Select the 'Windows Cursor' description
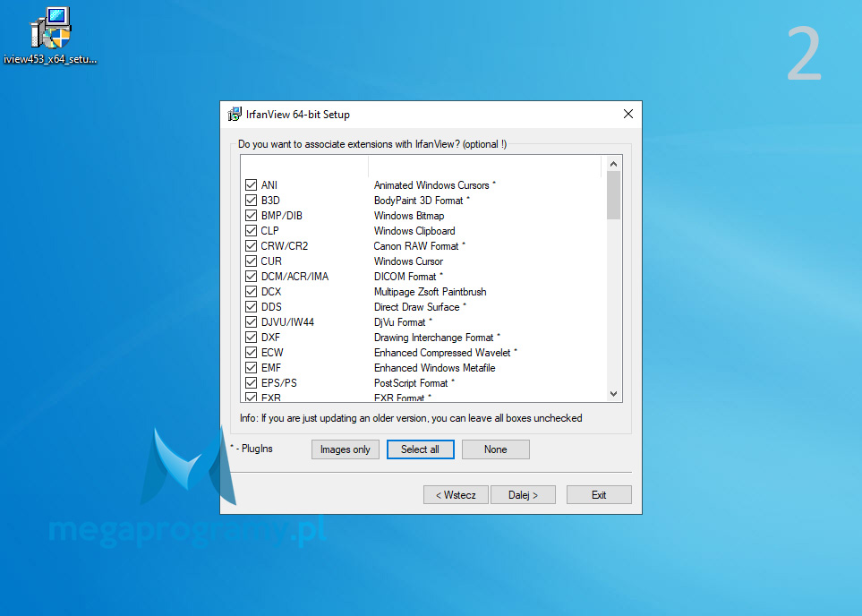Image resolution: width=862 pixels, height=616 pixels. (x=408, y=261)
